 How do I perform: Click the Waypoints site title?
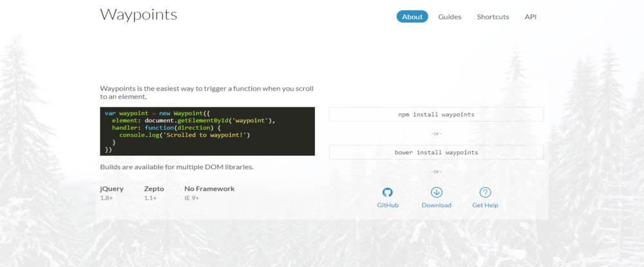click(138, 14)
